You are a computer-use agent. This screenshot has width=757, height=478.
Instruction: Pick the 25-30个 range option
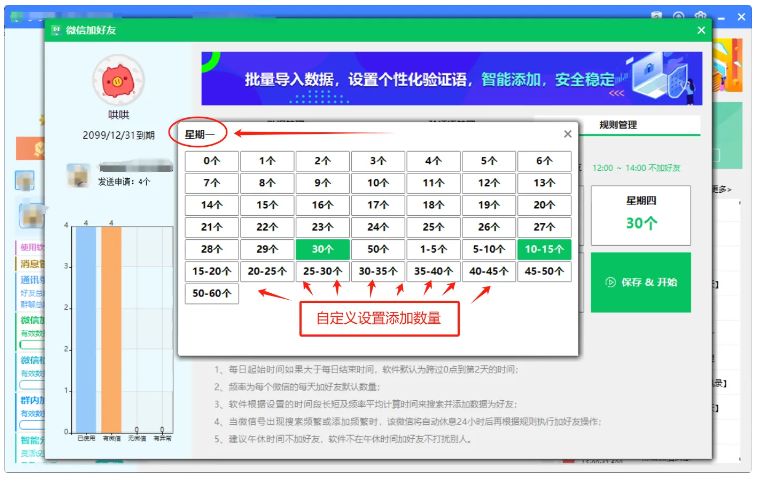[x=322, y=271]
